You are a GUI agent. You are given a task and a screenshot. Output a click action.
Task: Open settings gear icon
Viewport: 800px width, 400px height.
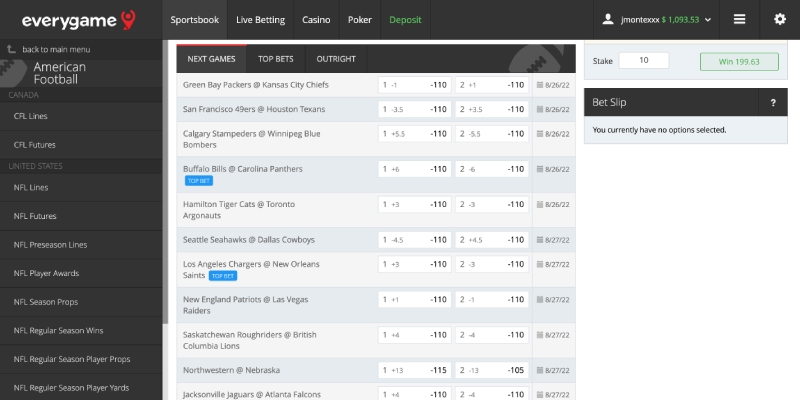[x=780, y=19]
